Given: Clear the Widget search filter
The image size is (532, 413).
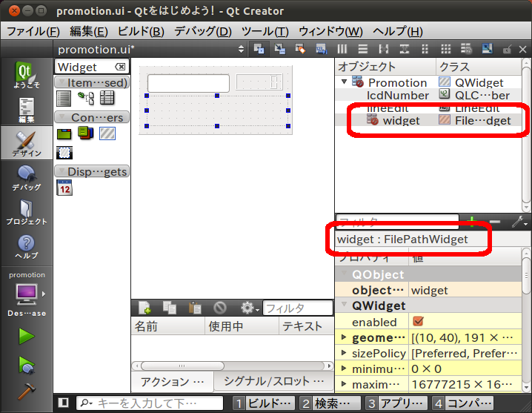Looking at the screenshot, I should [120, 67].
